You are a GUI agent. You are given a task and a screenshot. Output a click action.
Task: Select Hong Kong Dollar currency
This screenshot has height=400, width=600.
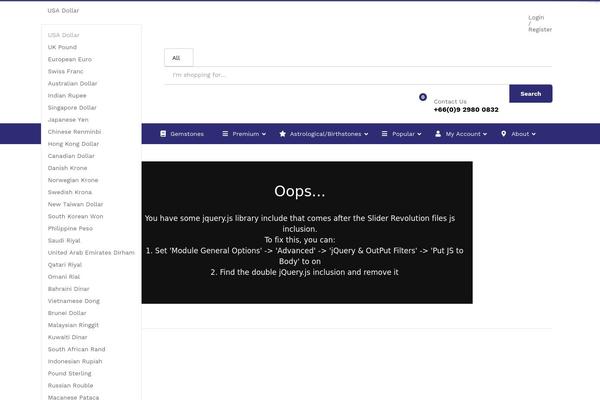point(73,144)
